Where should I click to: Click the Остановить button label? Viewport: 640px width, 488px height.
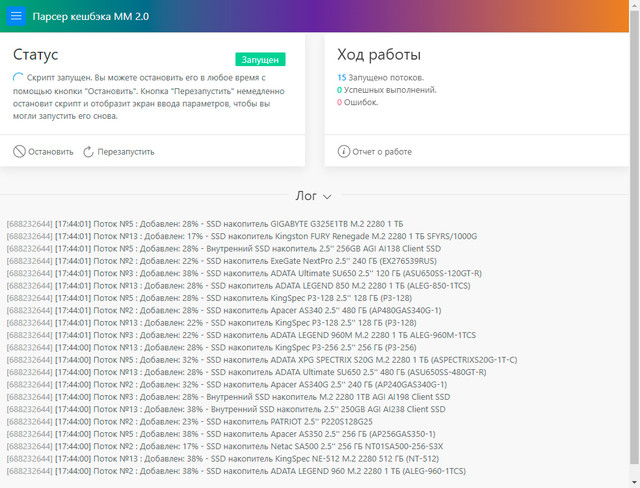tap(51, 152)
